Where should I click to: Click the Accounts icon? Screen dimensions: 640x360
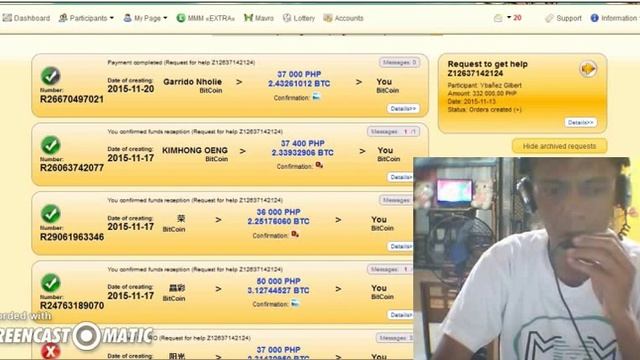click(x=328, y=18)
